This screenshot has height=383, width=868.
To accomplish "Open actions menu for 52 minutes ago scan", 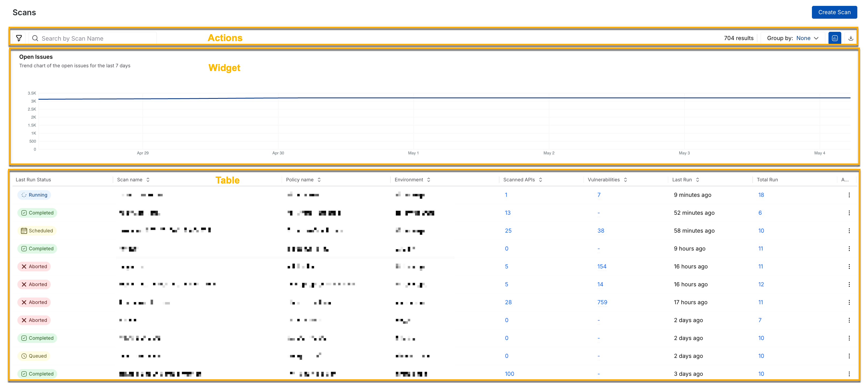I will [849, 213].
